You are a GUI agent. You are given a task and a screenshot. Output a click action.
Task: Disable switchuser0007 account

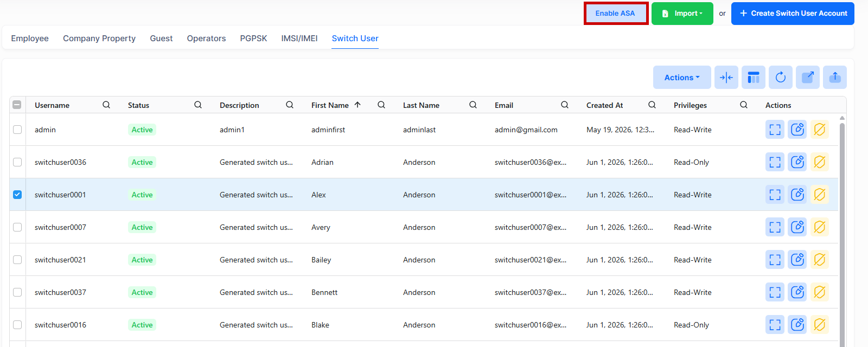[820, 227]
